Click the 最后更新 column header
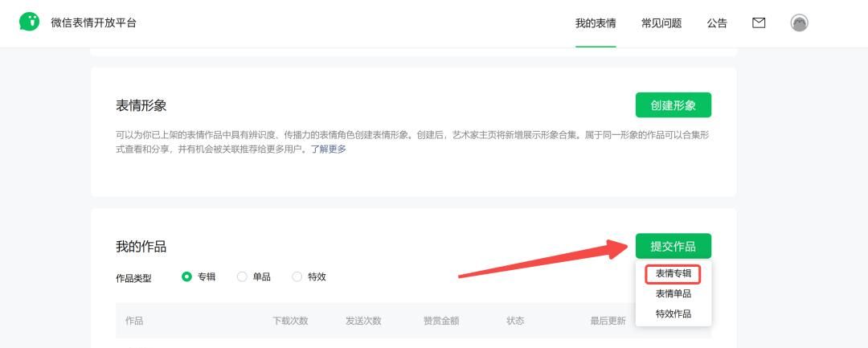Image resolution: width=868 pixels, height=348 pixels. pos(608,321)
